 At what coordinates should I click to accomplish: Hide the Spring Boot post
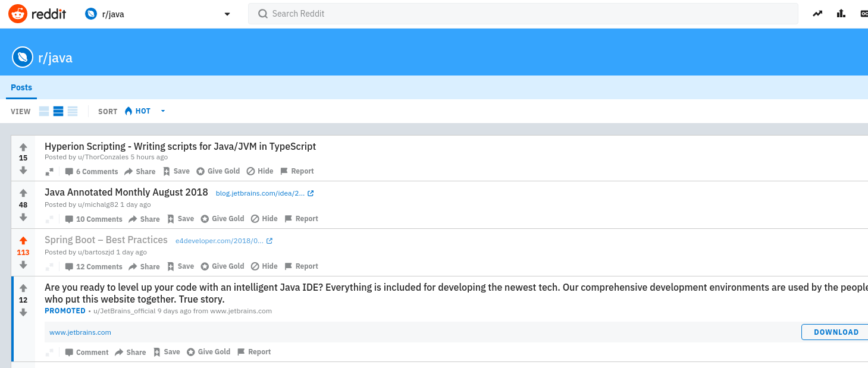coord(264,266)
